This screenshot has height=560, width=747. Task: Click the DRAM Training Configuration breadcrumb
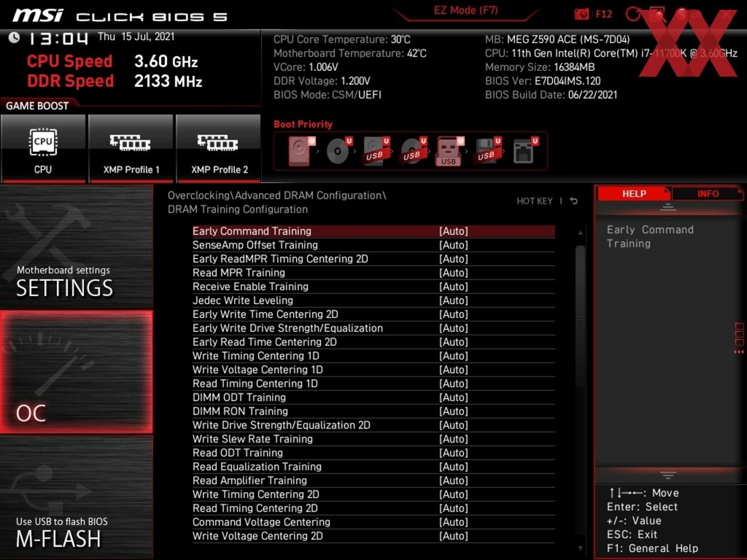(238, 209)
